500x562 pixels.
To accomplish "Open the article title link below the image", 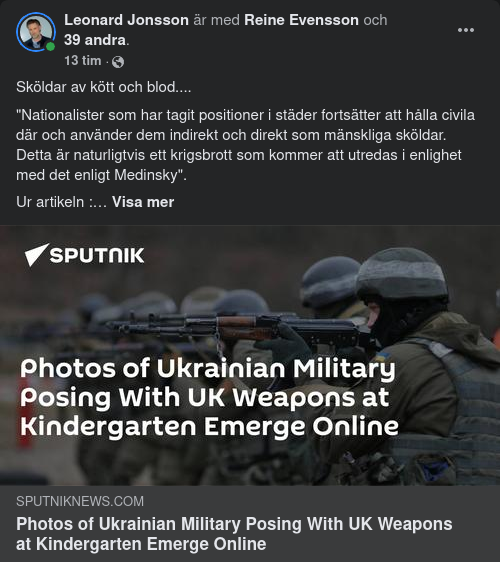I will [234, 534].
